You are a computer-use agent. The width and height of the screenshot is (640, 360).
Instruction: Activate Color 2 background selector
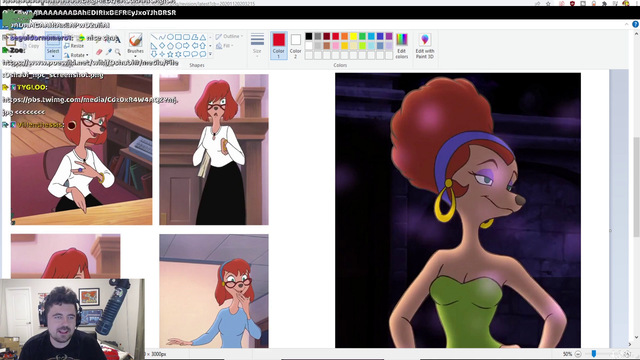[296, 45]
